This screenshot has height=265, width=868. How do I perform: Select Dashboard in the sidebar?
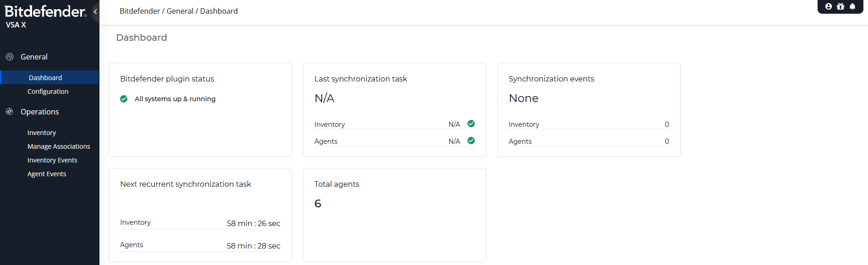coord(45,77)
